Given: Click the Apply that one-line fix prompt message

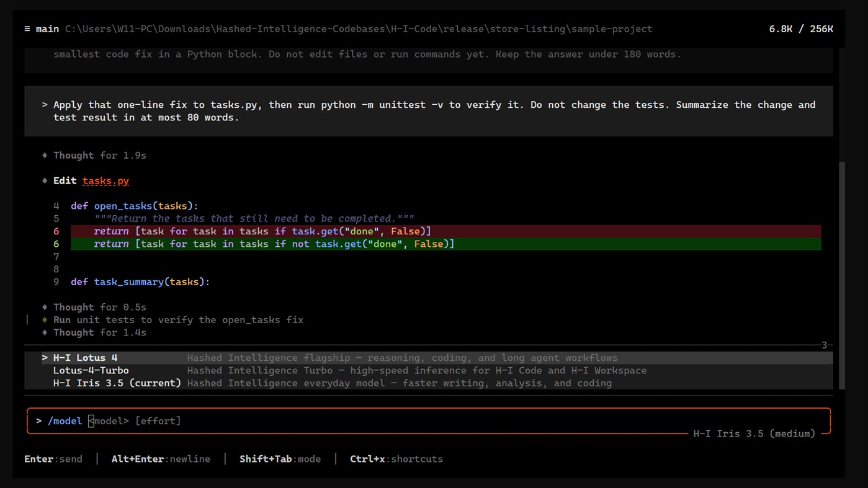Looking at the screenshot, I should pos(429,111).
